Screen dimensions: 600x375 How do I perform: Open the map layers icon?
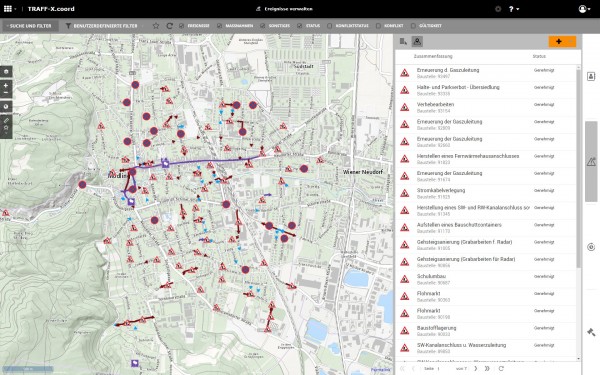[x=6, y=72]
